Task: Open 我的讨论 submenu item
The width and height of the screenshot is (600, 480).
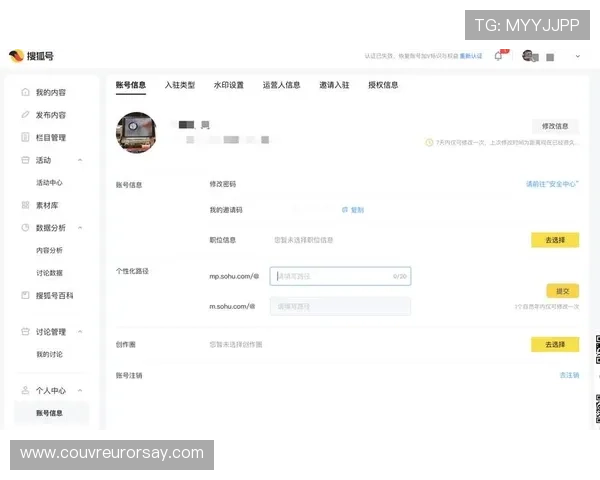Action: pyautogui.click(x=49, y=354)
